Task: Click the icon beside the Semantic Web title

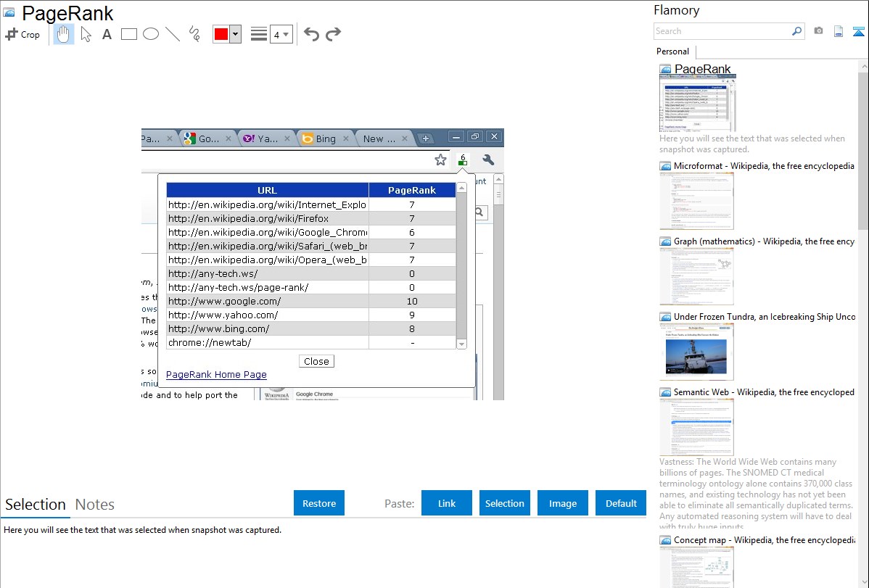Action: [665, 392]
